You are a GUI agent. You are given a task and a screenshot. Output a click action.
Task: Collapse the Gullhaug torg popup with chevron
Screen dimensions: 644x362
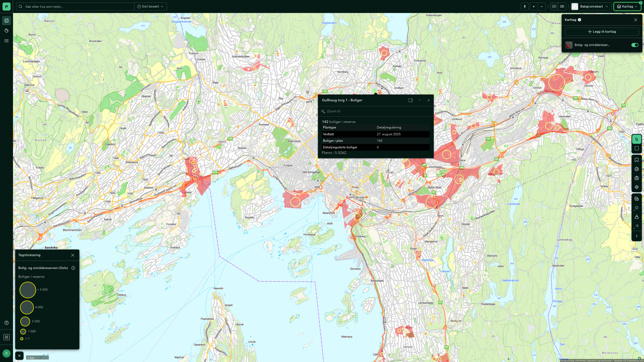click(x=420, y=100)
